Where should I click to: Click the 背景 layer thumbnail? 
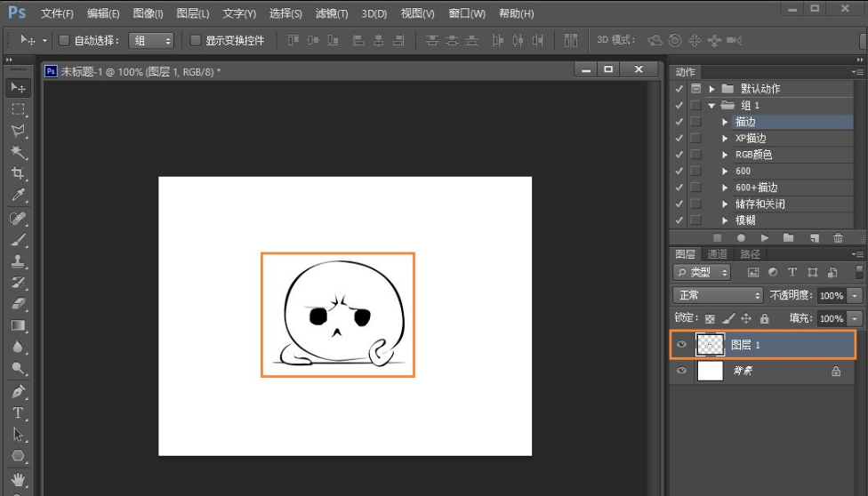tap(710, 372)
